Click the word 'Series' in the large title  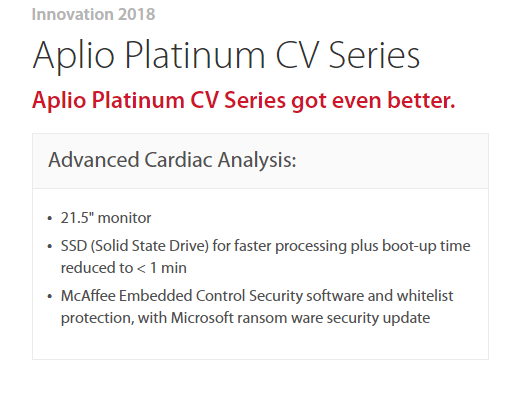click(374, 55)
